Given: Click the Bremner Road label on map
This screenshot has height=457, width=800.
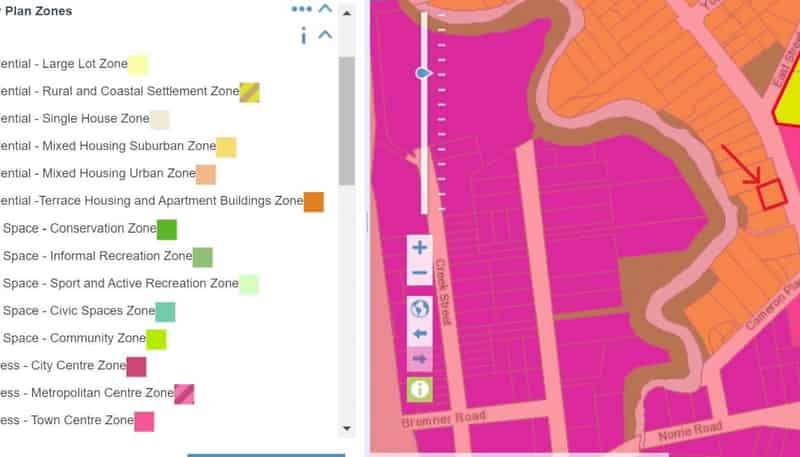Looking at the screenshot, I should [x=443, y=419].
